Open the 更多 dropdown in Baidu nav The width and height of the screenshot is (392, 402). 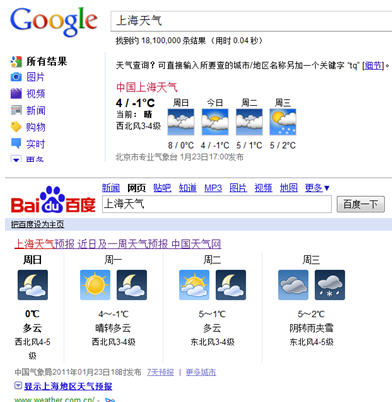(317, 188)
